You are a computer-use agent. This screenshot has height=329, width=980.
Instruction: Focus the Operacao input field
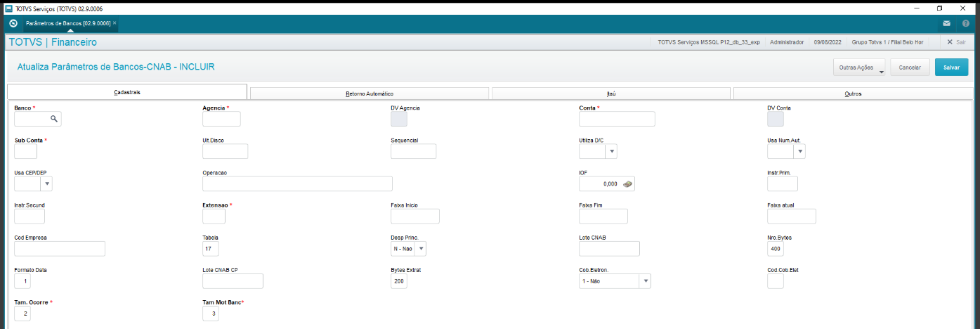pyautogui.click(x=297, y=183)
